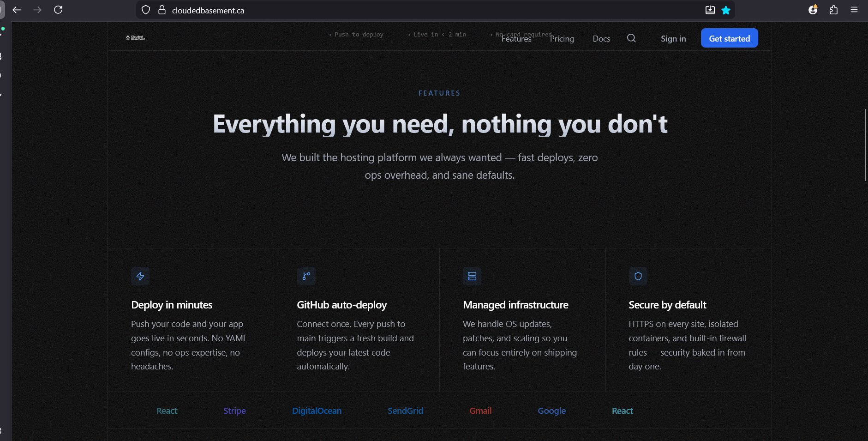Image resolution: width=868 pixels, height=441 pixels.
Task: Click the Stripe logo text
Action: click(234, 411)
